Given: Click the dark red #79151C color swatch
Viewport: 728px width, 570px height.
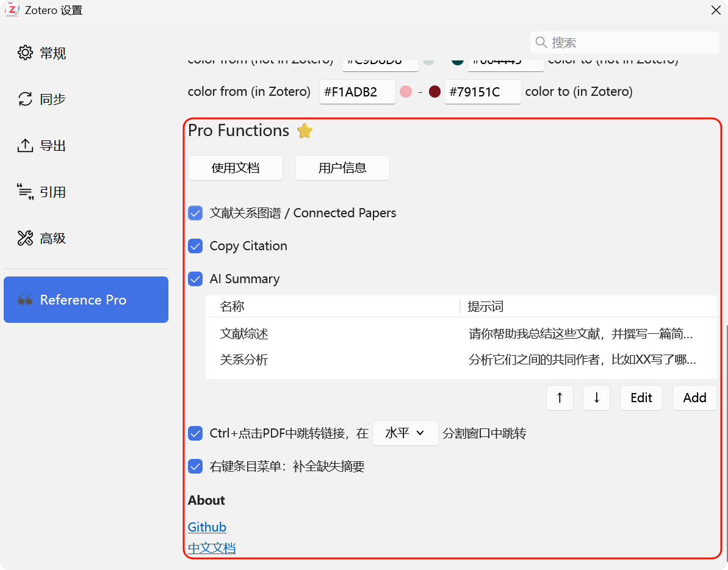Looking at the screenshot, I should click(x=434, y=92).
